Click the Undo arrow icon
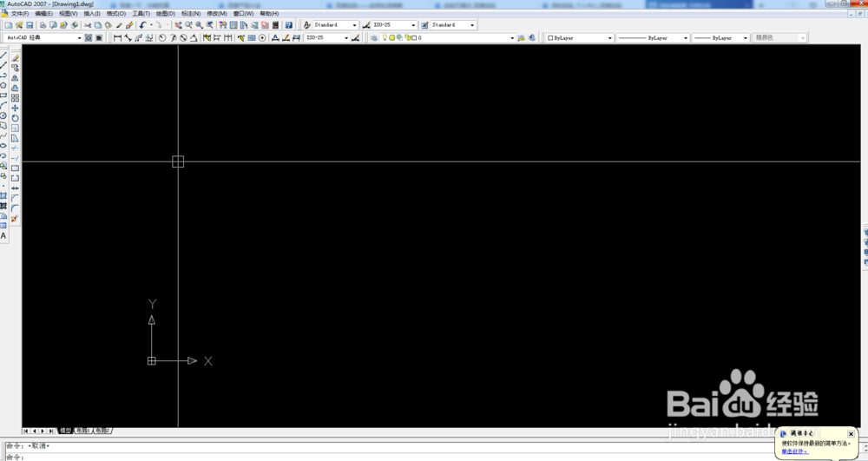Viewport: 868px width, 461px height. tap(143, 25)
